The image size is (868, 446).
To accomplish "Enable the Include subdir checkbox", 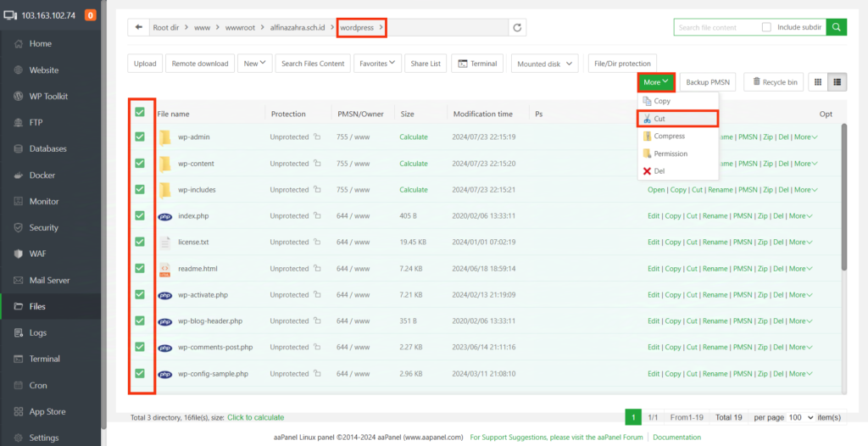I will click(766, 28).
